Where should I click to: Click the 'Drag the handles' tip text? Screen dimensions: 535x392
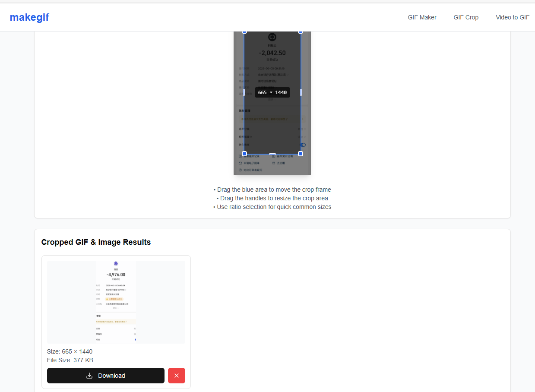(272, 198)
